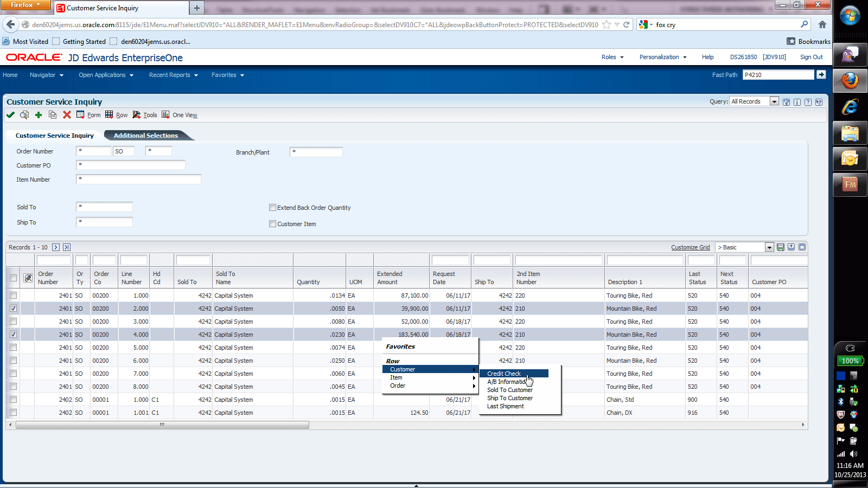Screen dimensions: 868x488
Task: Click the magnifying glass Search icon on toolbar
Action: coord(24,115)
